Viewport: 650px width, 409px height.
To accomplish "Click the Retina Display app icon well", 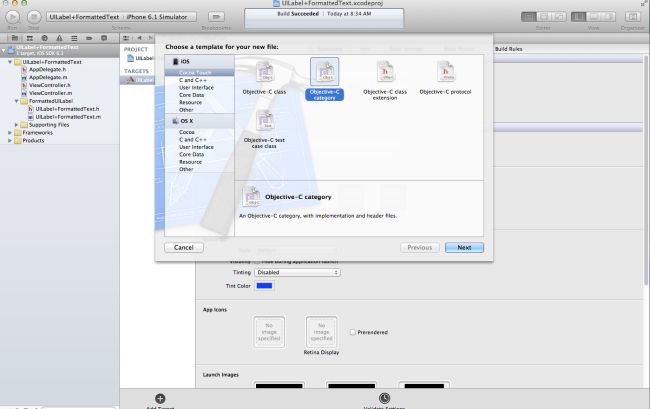I will click(321, 332).
